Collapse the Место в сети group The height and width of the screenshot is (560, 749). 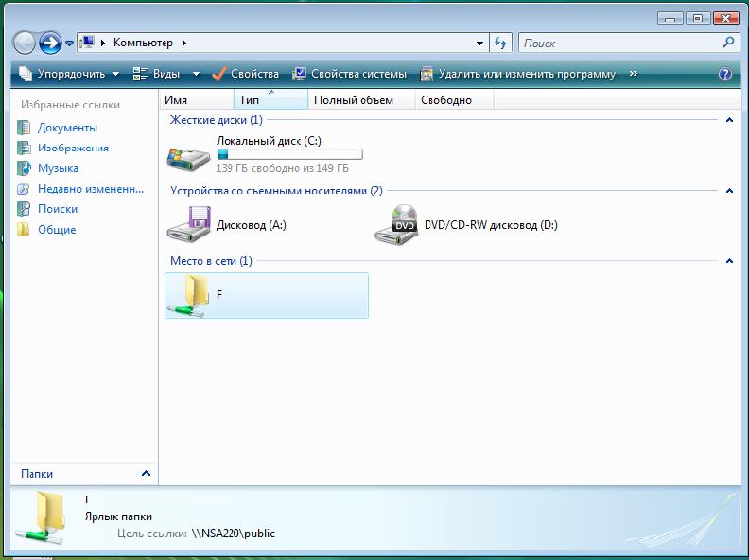pyautogui.click(x=729, y=260)
